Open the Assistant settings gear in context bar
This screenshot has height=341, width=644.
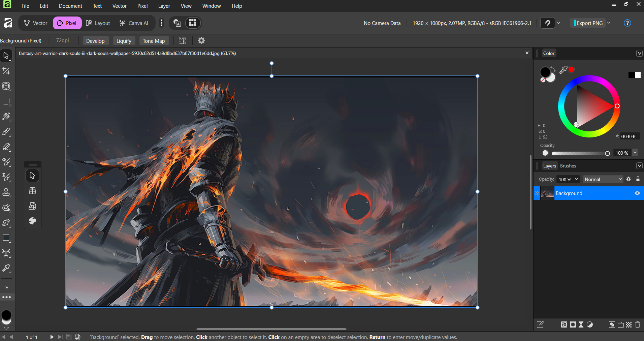201,41
